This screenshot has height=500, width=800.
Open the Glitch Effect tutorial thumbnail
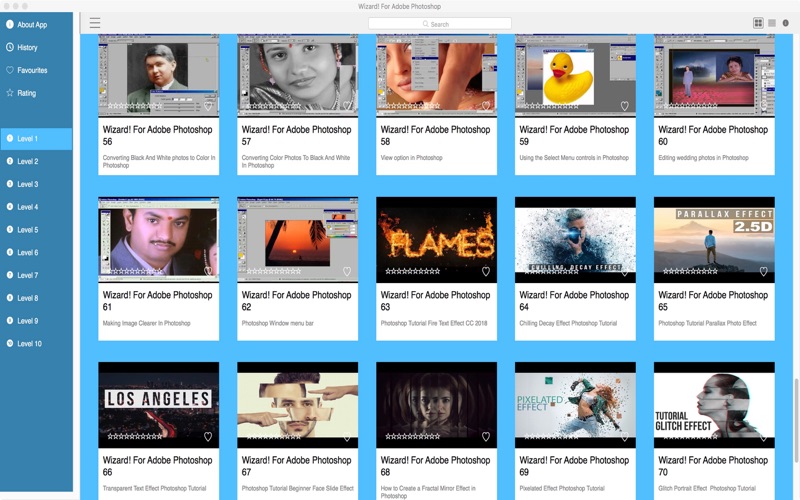point(714,405)
